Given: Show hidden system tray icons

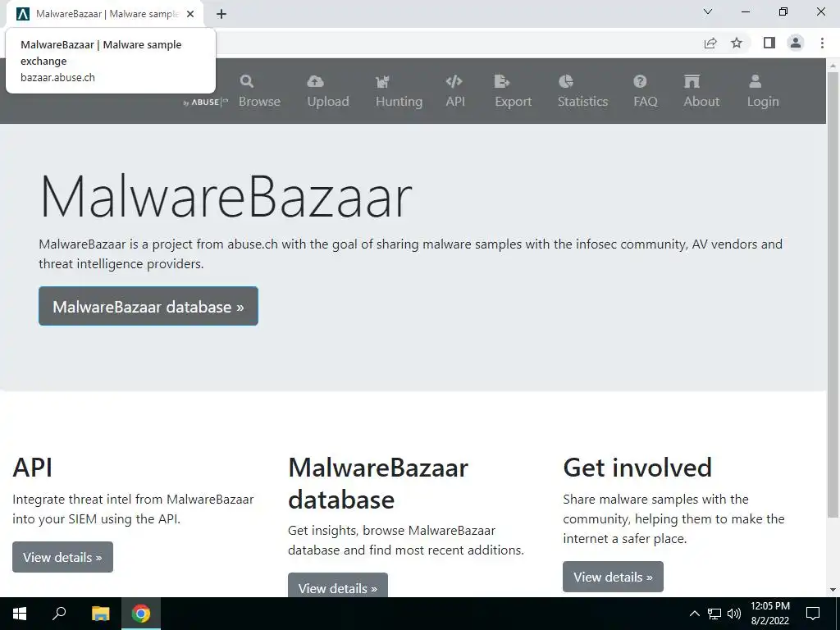Looking at the screenshot, I should 694,614.
